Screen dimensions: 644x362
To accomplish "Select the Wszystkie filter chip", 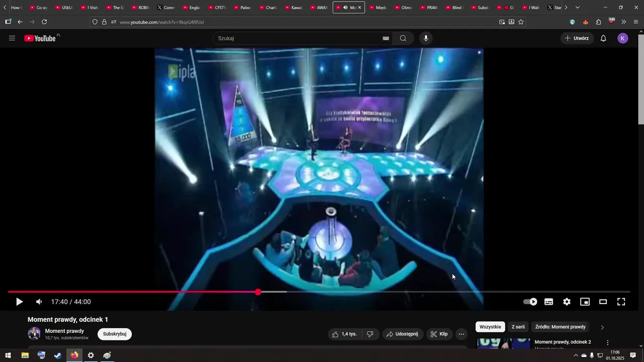I will tap(490, 327).
